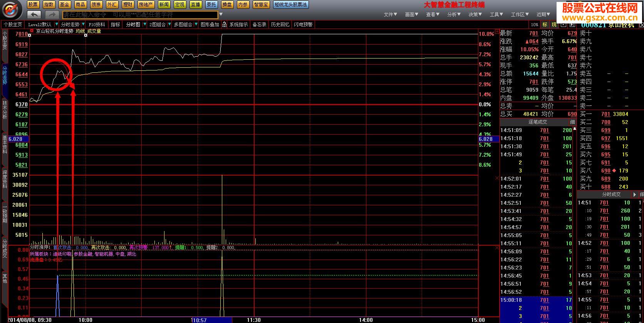Screen dimensions: 644x323
Task: Click the forward arrow navigation button
Action: coord(52,15)
